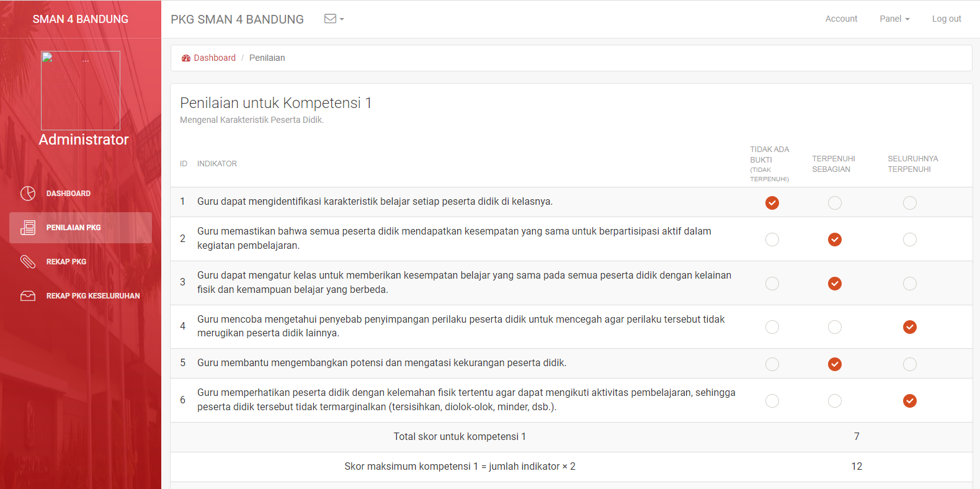Image resolution: width=980 pixels, height=489 pixels.
Task: Click the Dashboard breadcrumb link
Action: 215,58
